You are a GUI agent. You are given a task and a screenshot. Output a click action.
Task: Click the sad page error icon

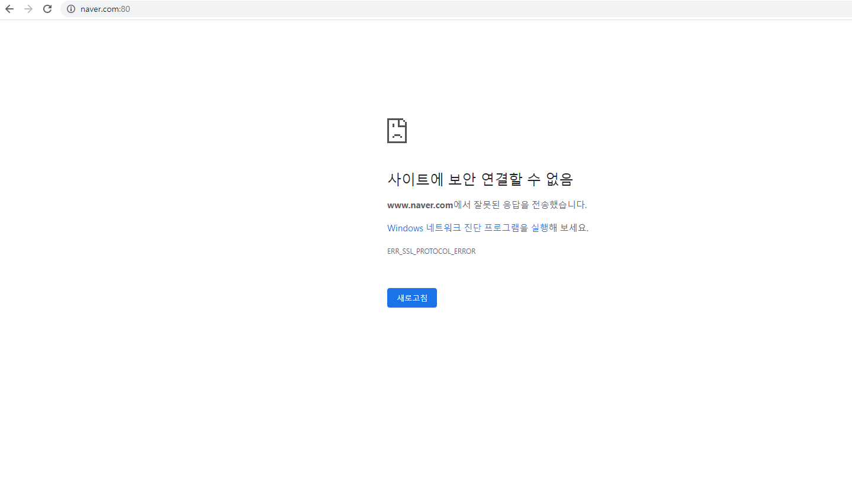(397, 131)
